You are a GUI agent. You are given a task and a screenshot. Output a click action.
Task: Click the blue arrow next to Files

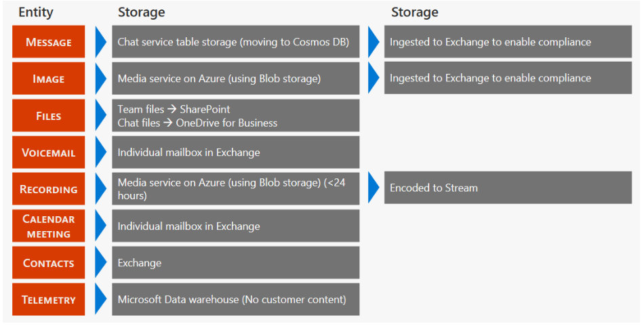100,116
